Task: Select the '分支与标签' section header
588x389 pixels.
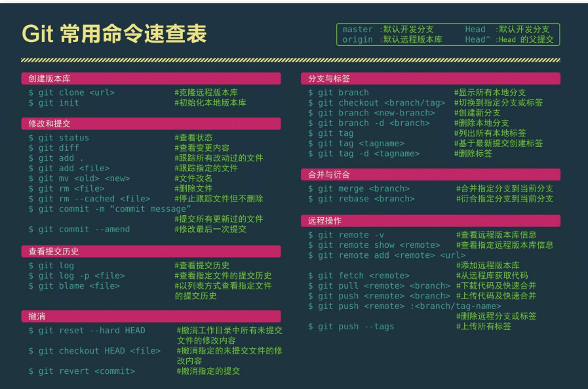Action: tap(431, 79)
